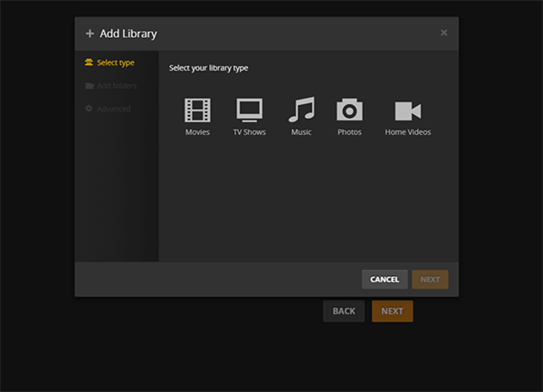The width and height of the screenshot is (543, 392).
Task: Click the Back button behind the dialog
Action: 344,311
